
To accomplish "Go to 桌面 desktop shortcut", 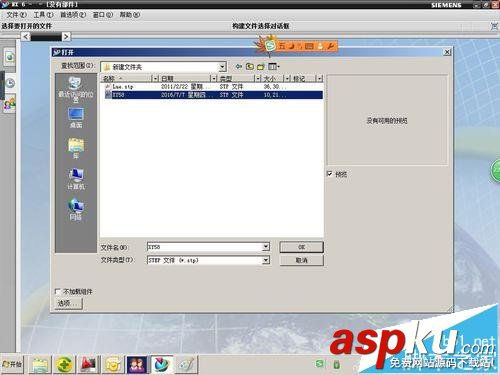I will [x=76, y=118].
